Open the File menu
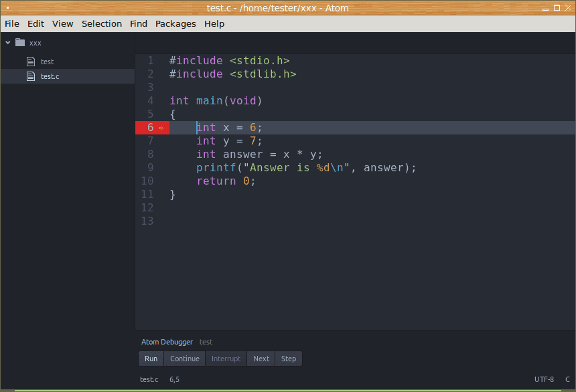Screen dimensions: 576x392 [x=12, y=24]
